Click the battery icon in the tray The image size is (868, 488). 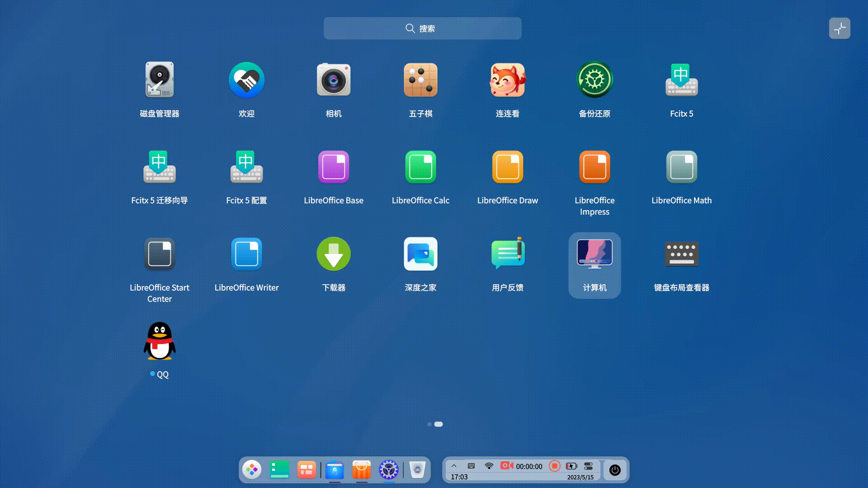571,466
